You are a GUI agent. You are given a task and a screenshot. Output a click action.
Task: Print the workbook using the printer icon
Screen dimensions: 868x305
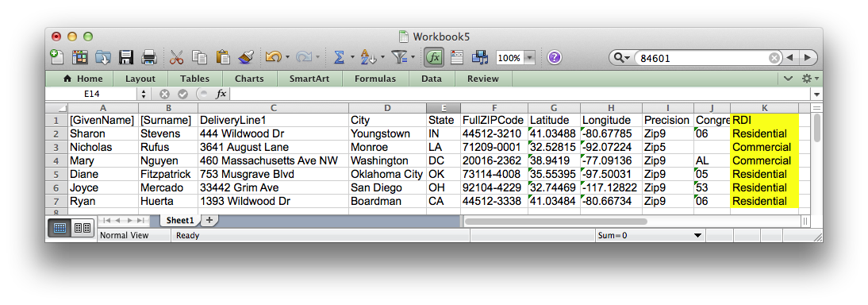tap(149, 57)
